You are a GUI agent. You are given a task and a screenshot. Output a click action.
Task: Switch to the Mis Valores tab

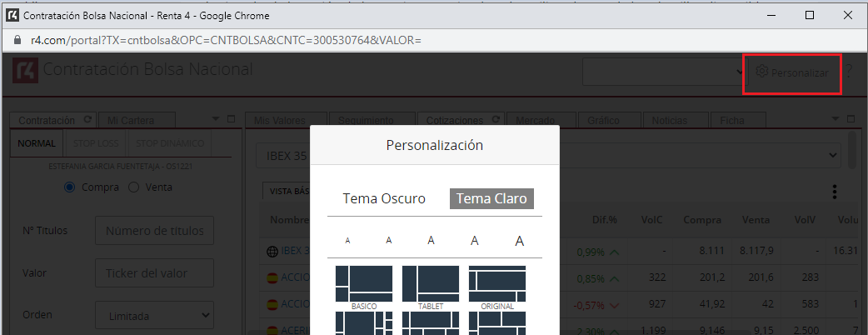287,120
